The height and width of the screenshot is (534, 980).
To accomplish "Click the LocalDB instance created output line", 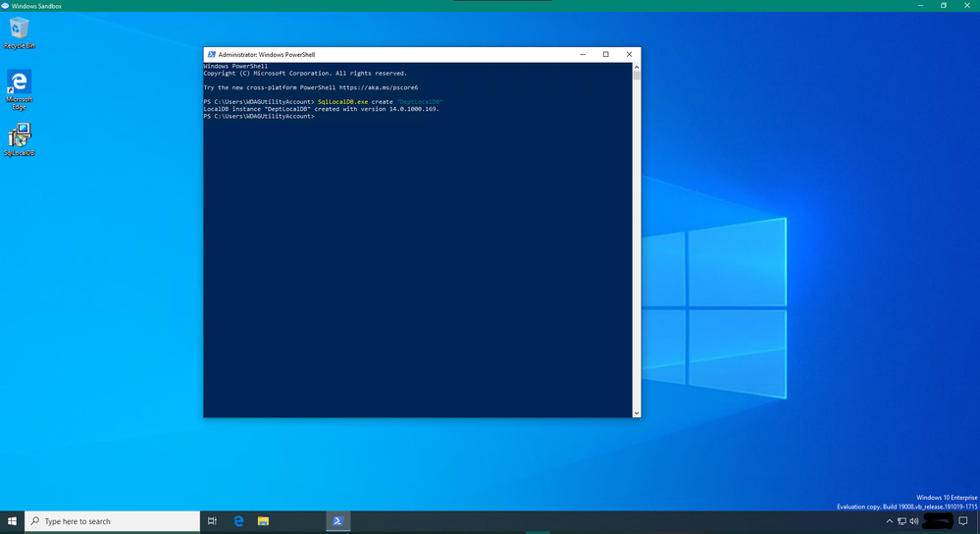I will [x=321, y=109].
